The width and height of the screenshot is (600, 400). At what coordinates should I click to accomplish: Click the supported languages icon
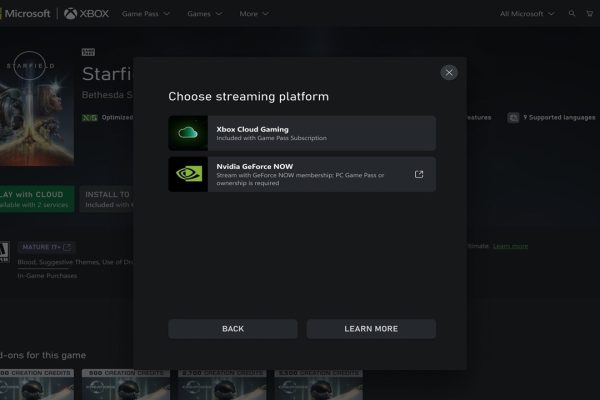(513, 118)
